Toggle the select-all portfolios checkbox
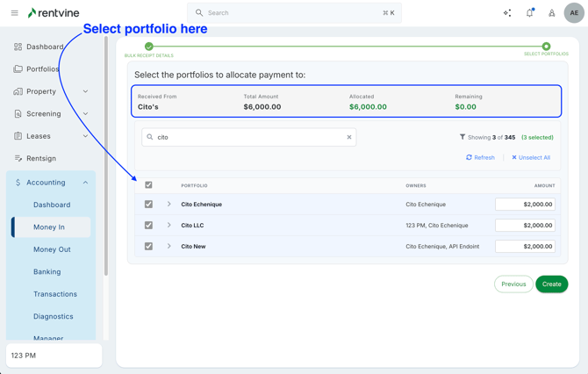Image resolution: width=588 pixels, height=374 pixels. [x=148, y=185]
